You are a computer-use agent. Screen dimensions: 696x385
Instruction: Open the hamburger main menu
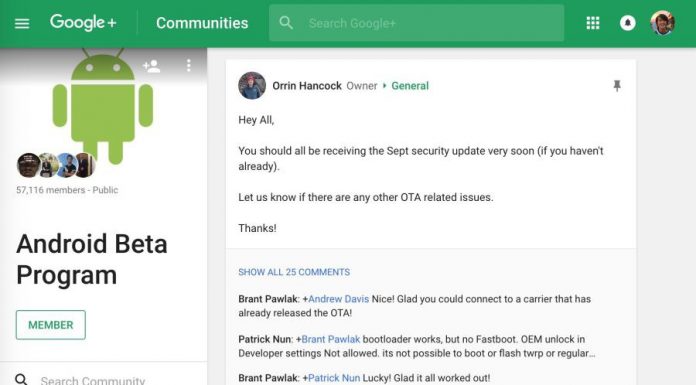click(x=22, y=23)
